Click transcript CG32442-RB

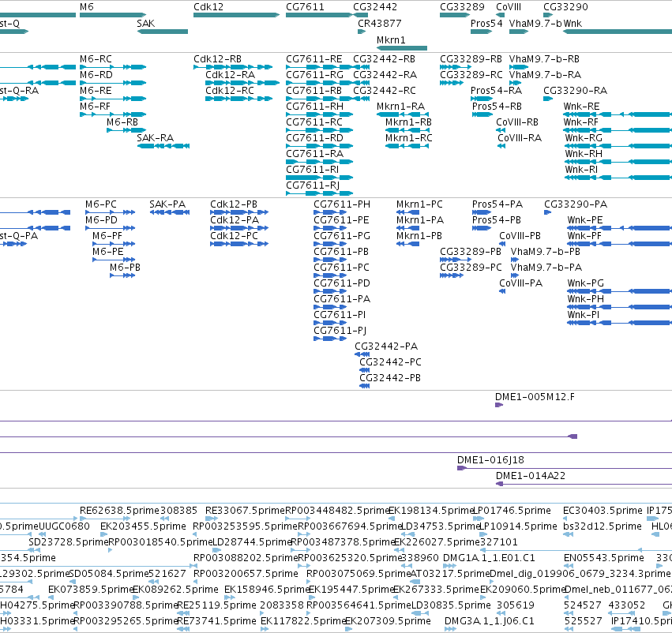point(362,67)
